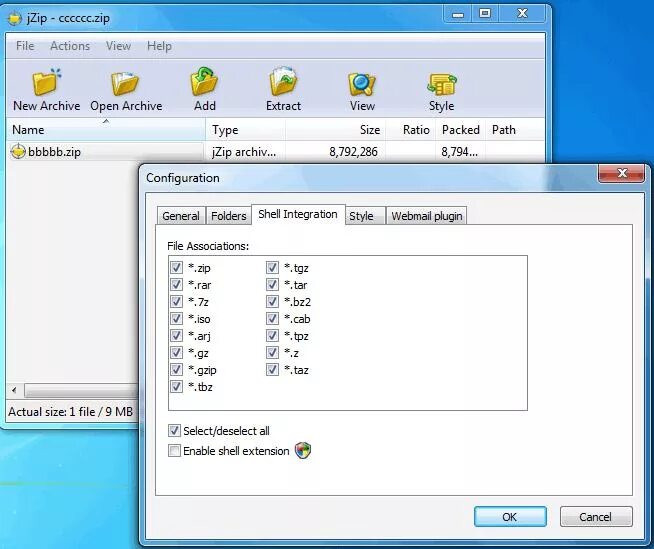
Task: Click the bbbbb.zip file icon
Action: click(x=18, y=151)
